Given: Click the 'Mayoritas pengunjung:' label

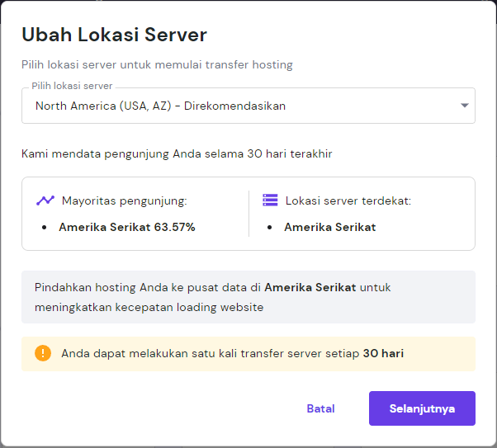Looking at the screenshot, I should [122, 200].
